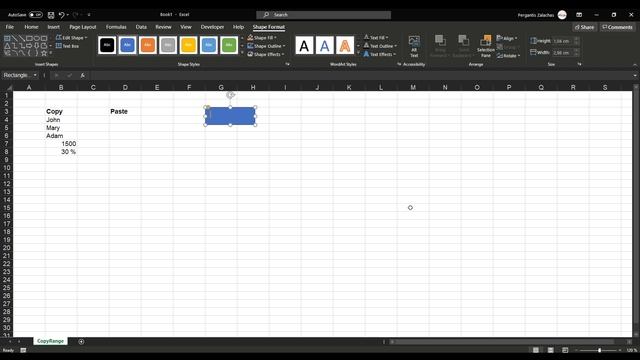Click the Undo arrow icon
Screen dimensions: 640x360
[x=61, y=15]
